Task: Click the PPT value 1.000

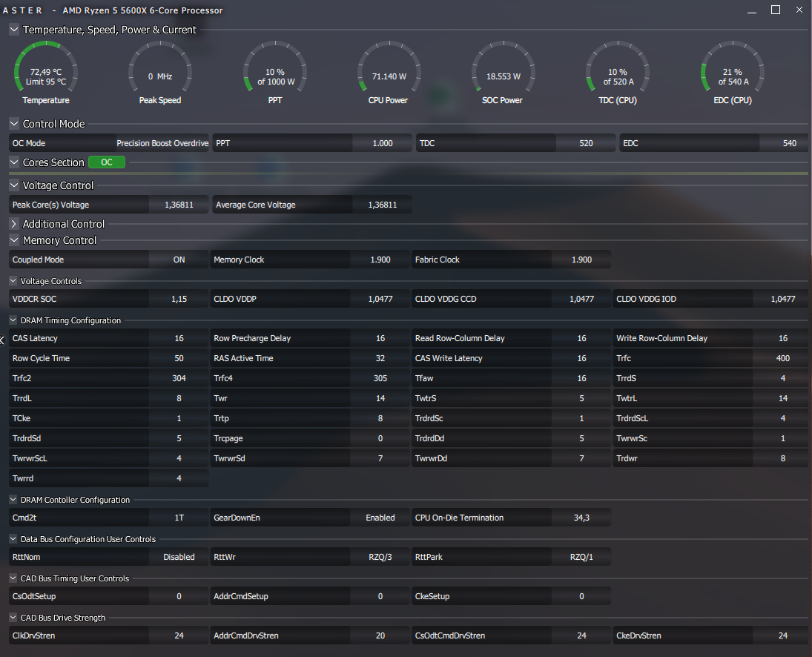Action: click(382, 143)
